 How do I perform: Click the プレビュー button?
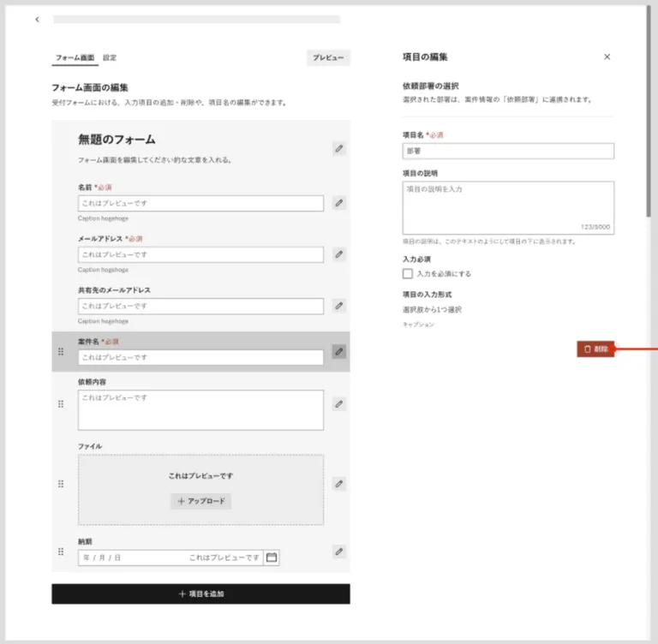328,57
